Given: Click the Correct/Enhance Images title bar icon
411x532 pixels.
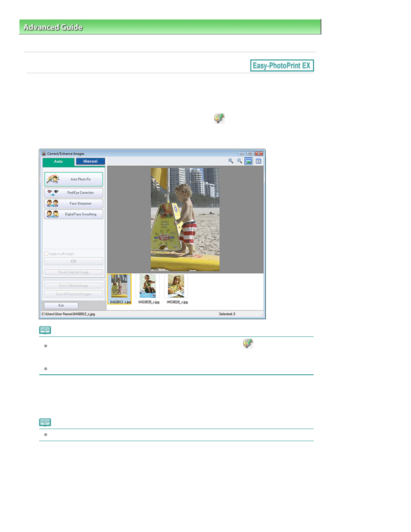Looking at the screenshot, I should click(x=44, y=153).
